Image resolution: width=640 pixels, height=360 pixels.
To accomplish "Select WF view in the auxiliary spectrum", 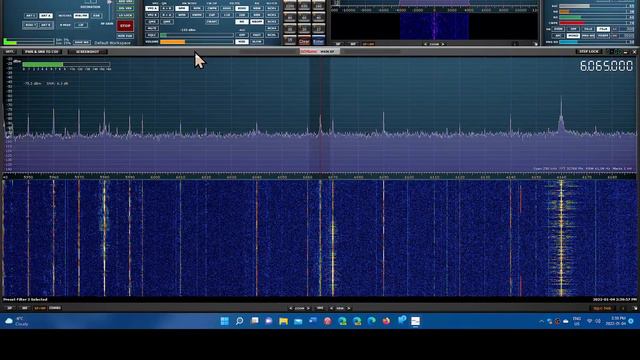I will 353,44.
